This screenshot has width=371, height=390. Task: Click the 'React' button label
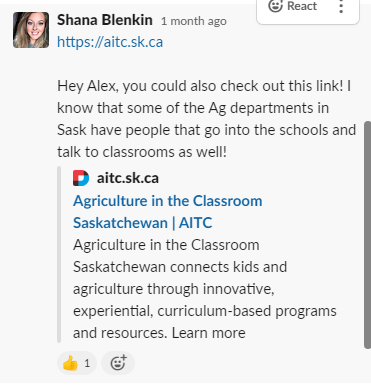click(x=302, y=6)
